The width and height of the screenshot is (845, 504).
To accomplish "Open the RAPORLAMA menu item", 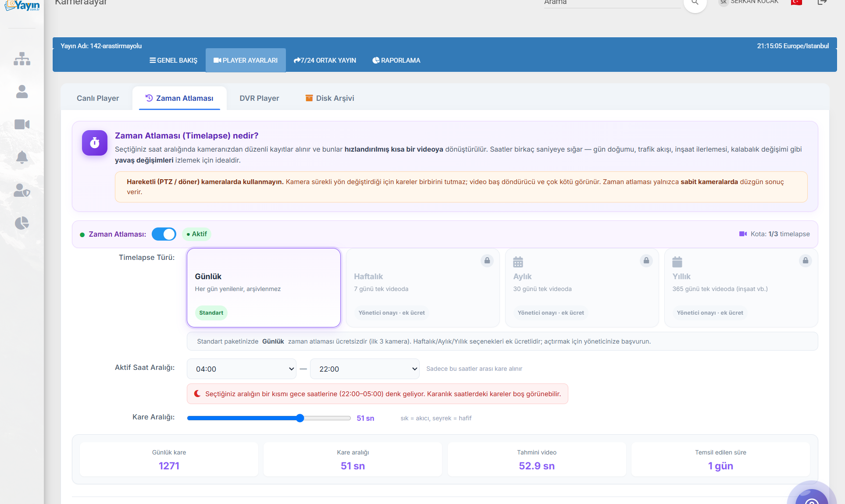I will click(x=396, y=60).
